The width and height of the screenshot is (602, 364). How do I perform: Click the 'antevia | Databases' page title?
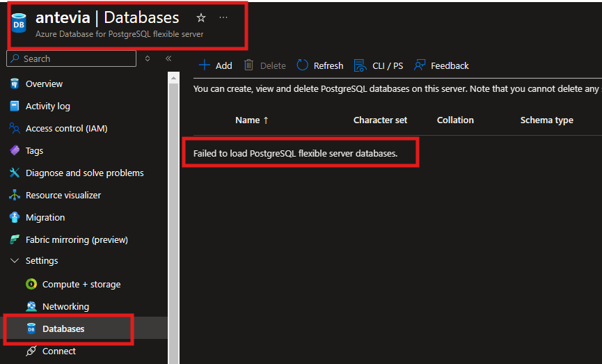click(107, 17)
